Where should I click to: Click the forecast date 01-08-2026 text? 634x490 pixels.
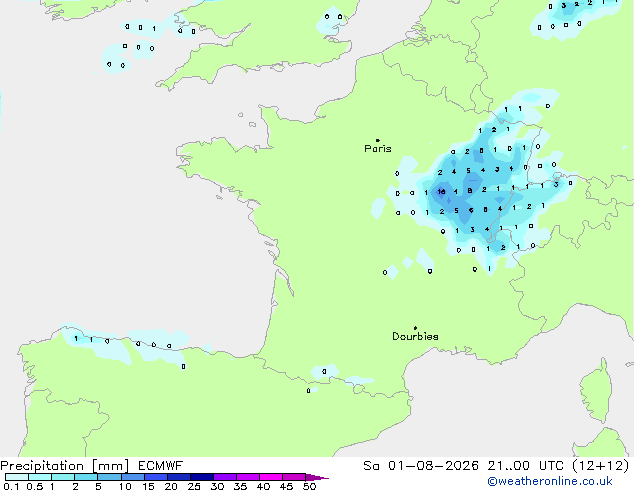(x=433, y=466)
